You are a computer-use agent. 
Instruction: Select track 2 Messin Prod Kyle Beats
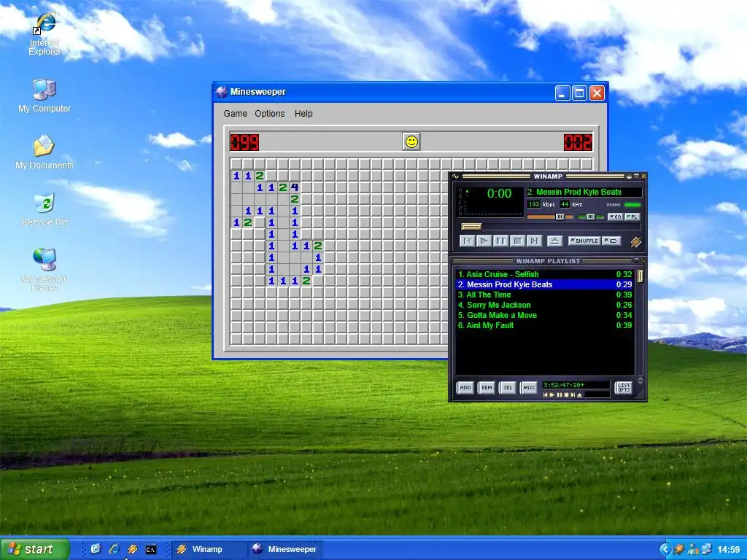tap(544, 284)
